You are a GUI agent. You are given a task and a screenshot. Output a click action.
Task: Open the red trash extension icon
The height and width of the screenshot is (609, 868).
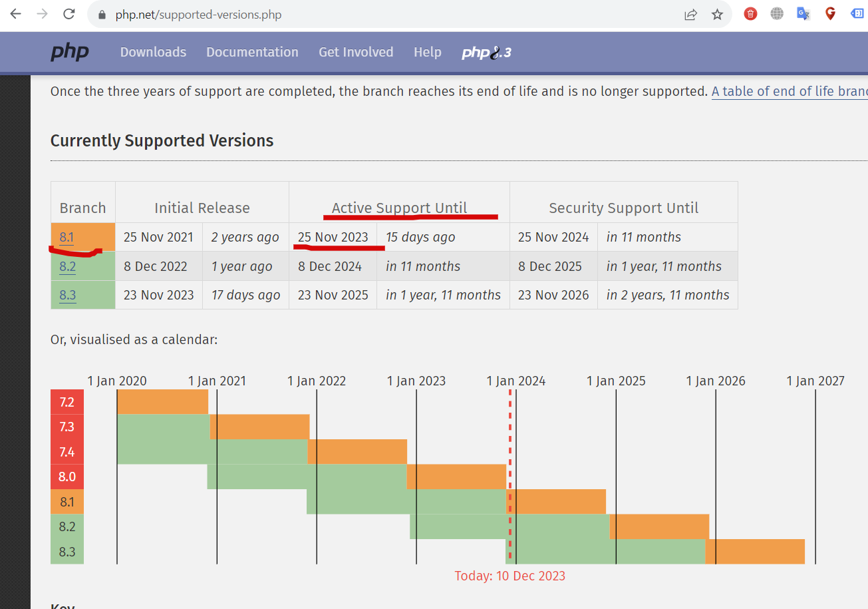click(750, 14)
